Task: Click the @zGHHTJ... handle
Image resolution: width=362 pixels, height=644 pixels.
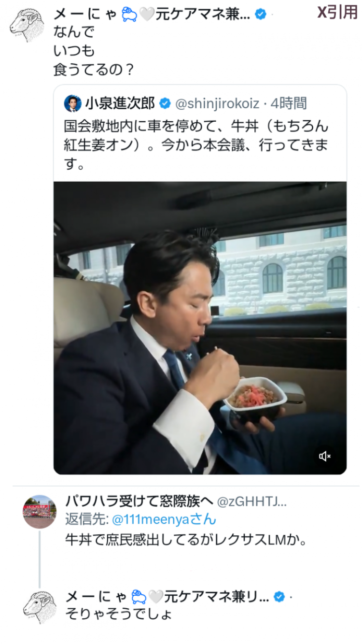Action: [251, 502]
